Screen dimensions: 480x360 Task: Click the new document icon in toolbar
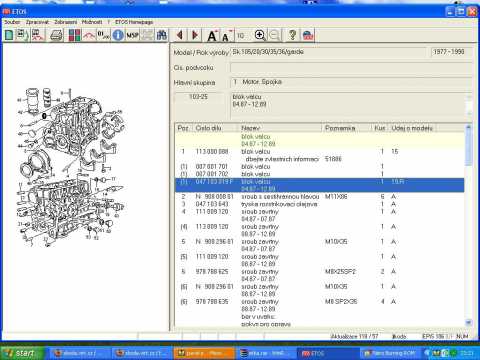coord(9,35)
